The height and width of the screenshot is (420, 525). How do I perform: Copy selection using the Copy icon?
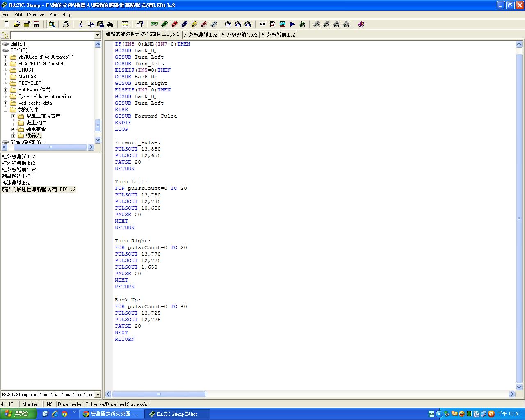click(x=91, y=25)
